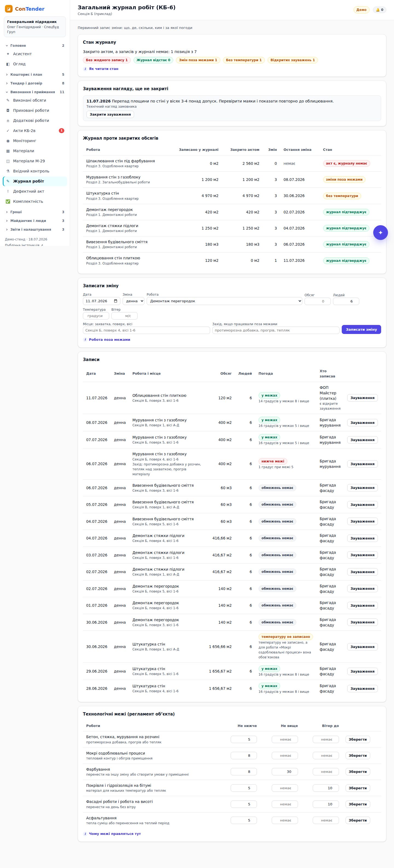Select Журнал робіт in the sidebar
Viewport: 394px width, 868px height.
(35, 181)
